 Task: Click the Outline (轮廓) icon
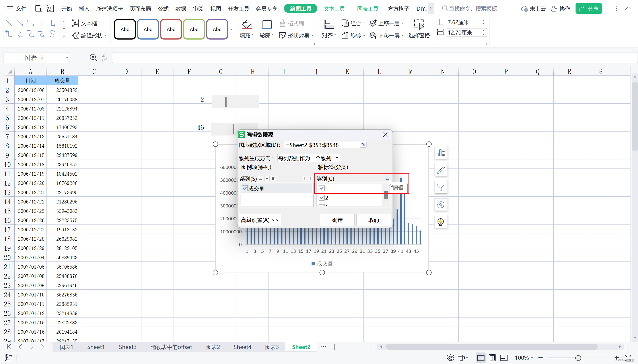tap(266, 25)
